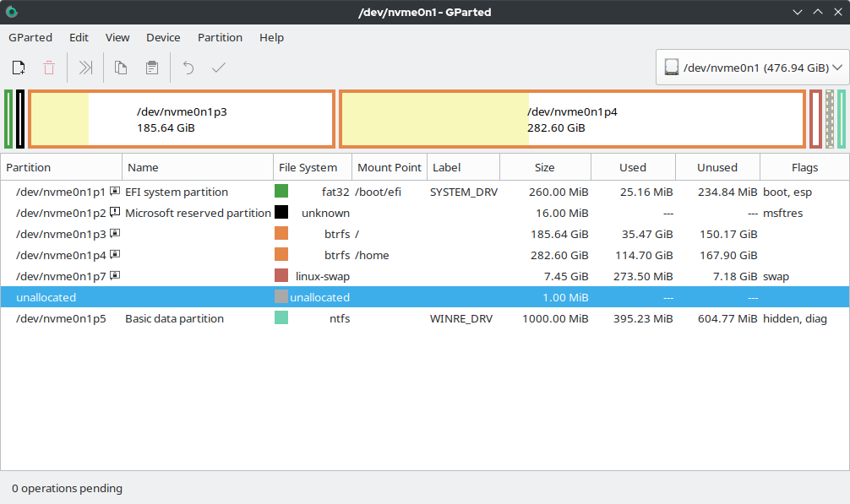This screenshot has width=850, height=504.
Task: Click the Paste partition icon
Action: click(151, 68)
